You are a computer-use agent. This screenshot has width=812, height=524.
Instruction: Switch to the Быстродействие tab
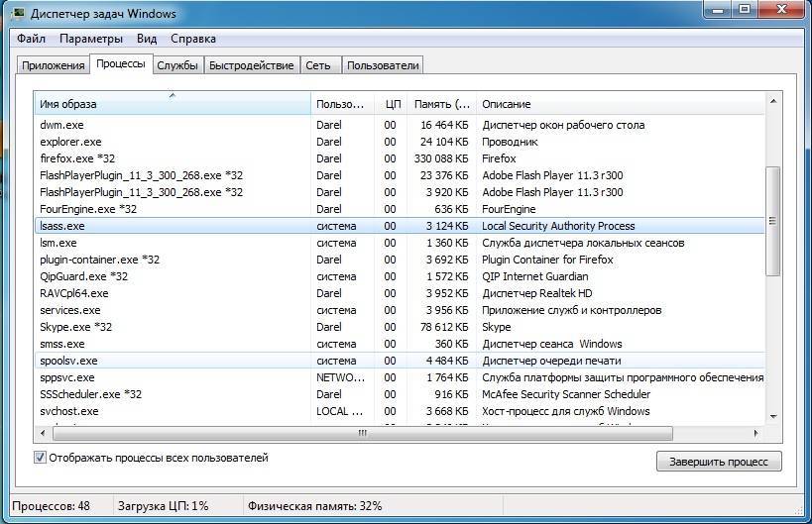coord(251,65)
